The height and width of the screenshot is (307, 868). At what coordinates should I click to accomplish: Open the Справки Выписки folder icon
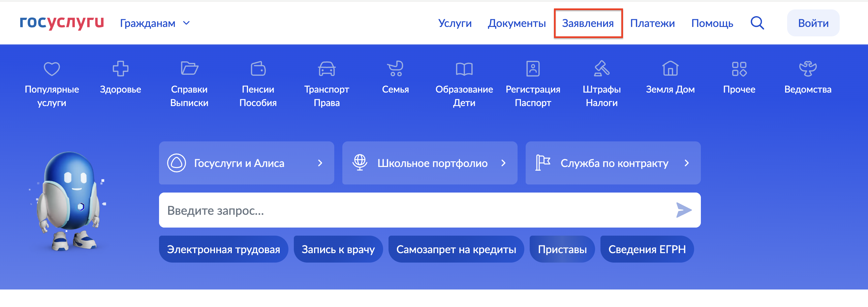click(189, 68)
